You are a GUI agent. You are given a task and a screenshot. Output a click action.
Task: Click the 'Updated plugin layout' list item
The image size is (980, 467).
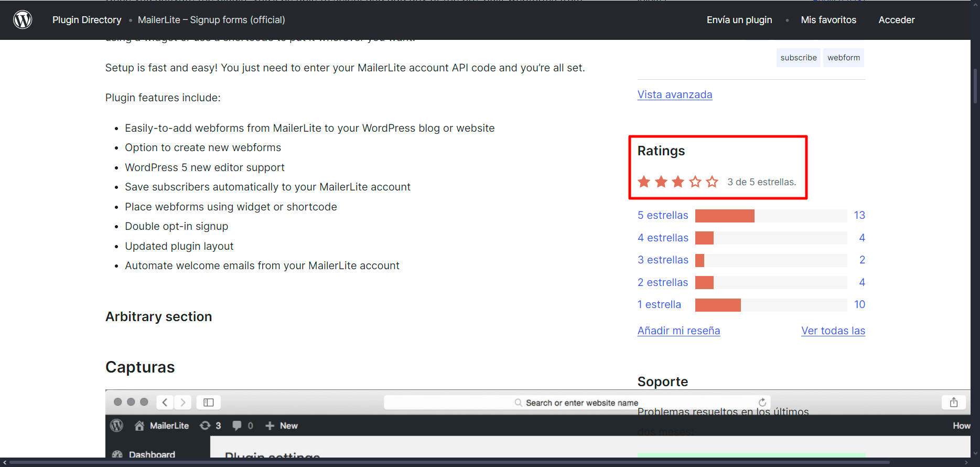click(179, 246)
